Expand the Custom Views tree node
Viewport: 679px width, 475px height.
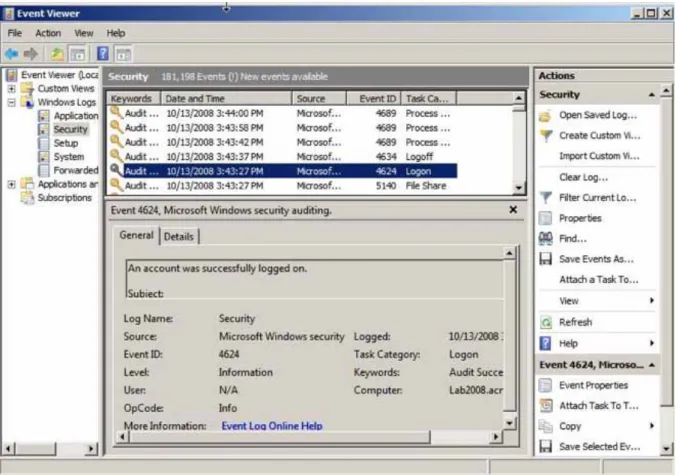pos(11,89)
